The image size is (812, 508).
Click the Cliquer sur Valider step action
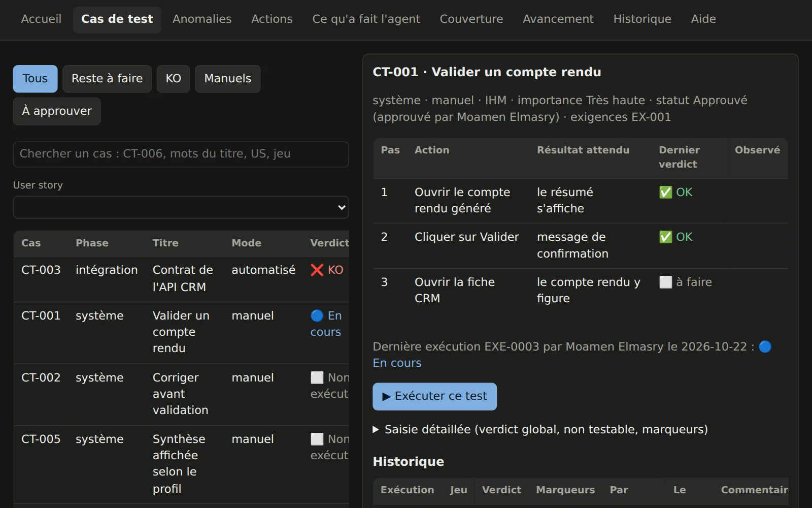[467, 237]
